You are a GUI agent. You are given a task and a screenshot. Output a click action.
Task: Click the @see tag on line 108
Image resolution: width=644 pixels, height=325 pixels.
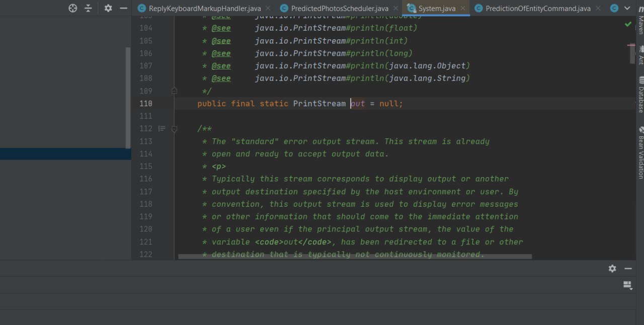[x=221, y=78]
